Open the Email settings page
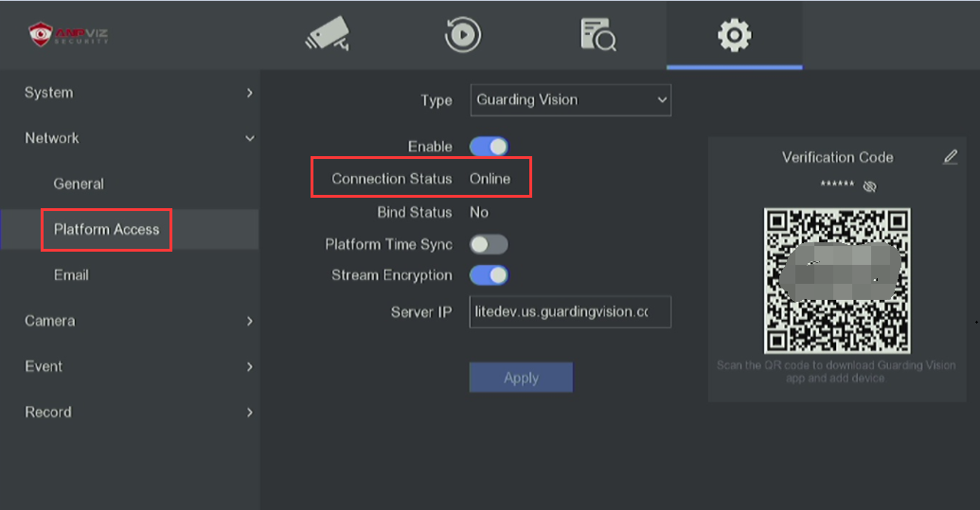The image size is (980, 510). coord(71,274)
